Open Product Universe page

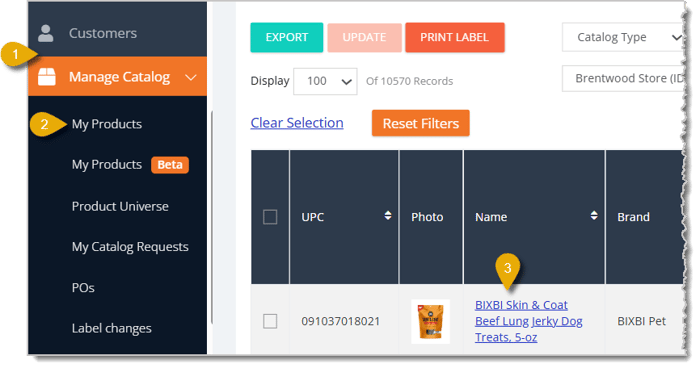click(x=120, y=206)
